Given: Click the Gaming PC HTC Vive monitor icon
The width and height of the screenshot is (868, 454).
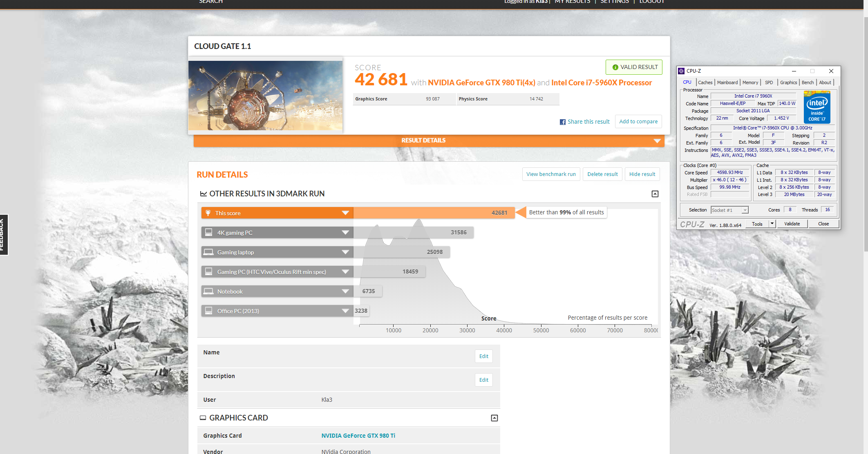Looking at the screenshot, I should (208, 272).
